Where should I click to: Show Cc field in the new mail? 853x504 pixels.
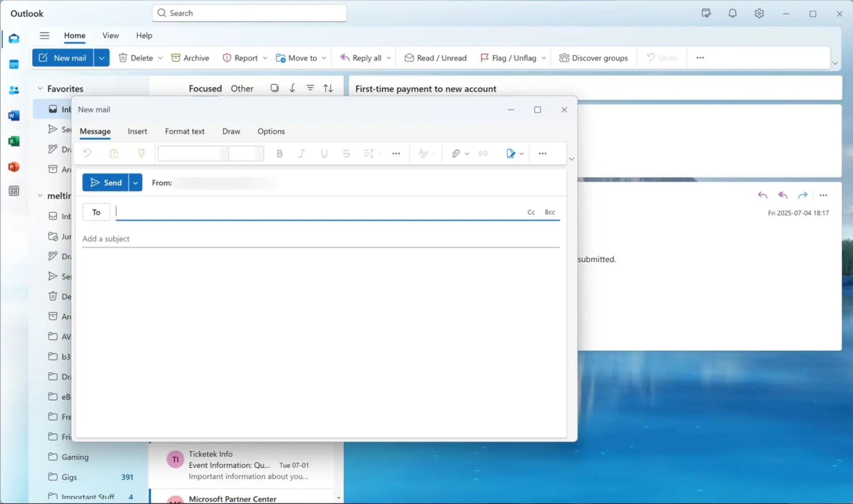coord(530,212)
